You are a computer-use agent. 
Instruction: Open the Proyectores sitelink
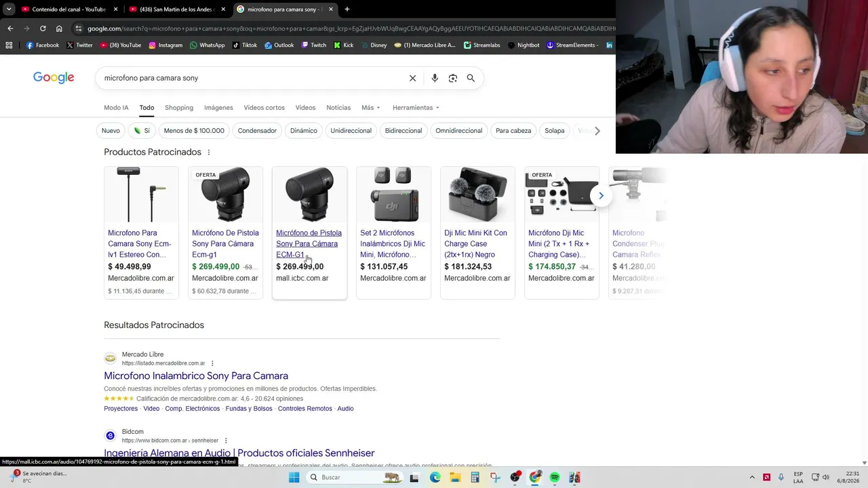121,409
